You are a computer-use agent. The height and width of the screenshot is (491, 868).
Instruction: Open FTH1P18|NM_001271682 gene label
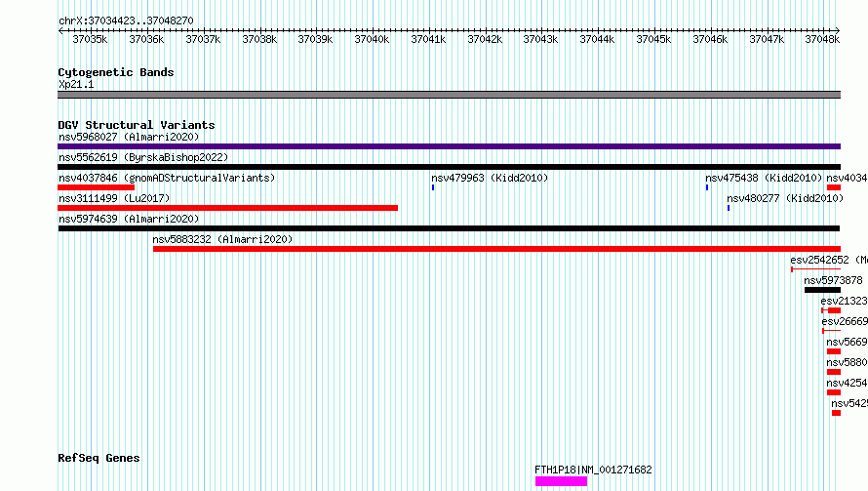tap(593, 470)
